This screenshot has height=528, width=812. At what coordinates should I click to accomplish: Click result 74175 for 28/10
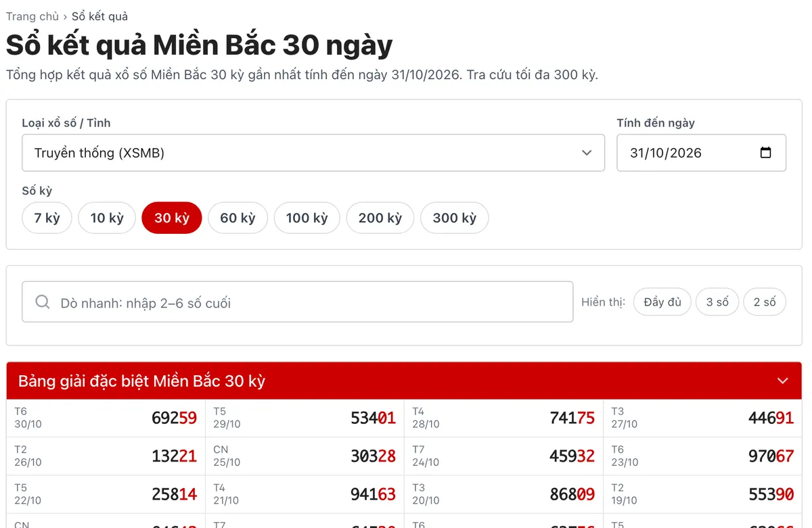(x=572, y=418)
